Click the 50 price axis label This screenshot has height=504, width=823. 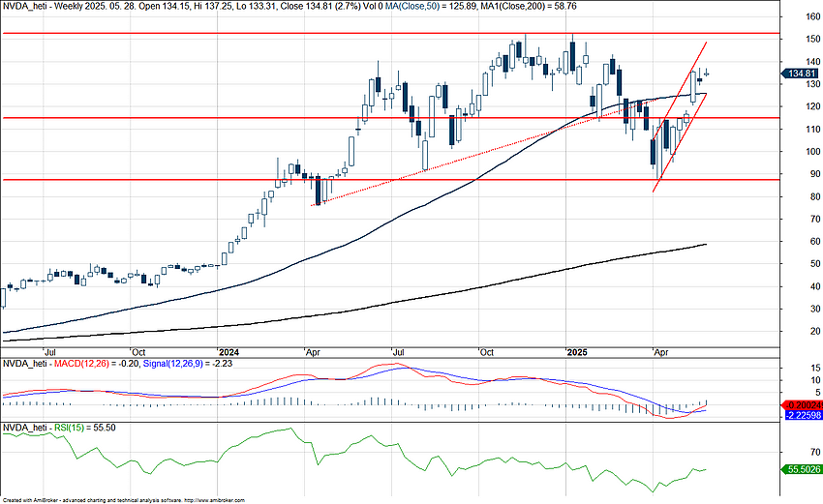pos(815,264)
